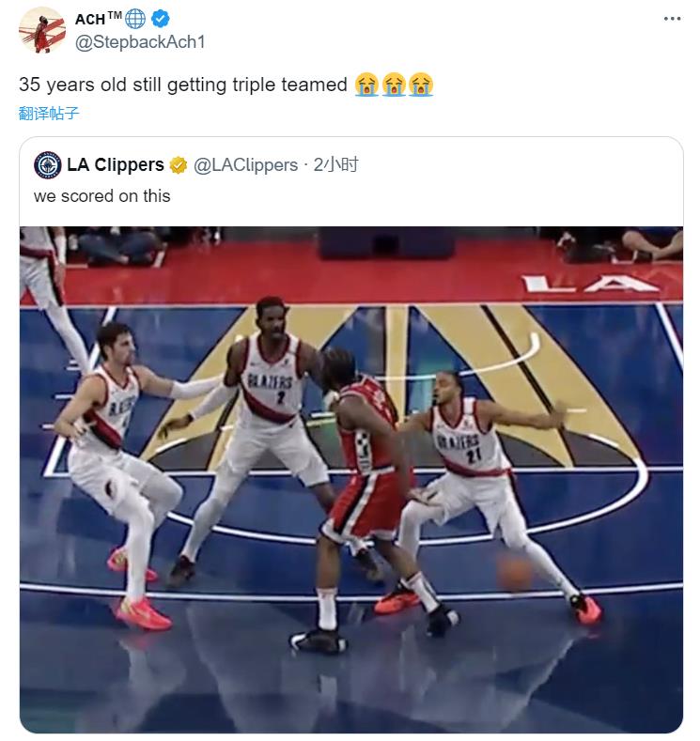This screenshot has height=741, width=700.
Task: Open the @LAClippers handle
Action: (x=246, y=165)
